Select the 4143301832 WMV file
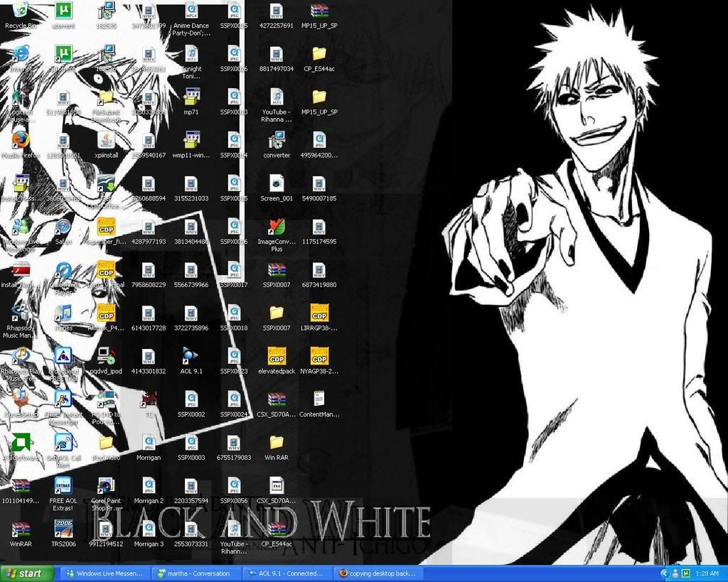 click(149, 360)
